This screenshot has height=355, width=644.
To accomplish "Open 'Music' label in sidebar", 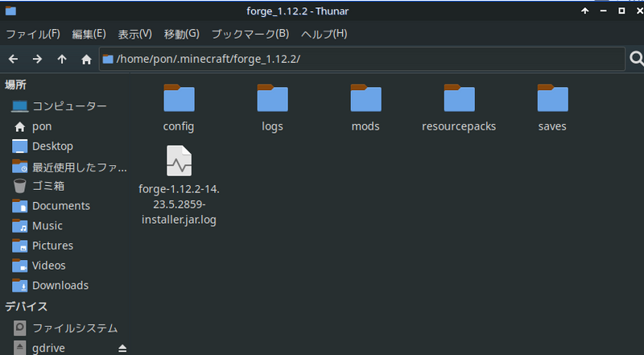I will 47,225.
